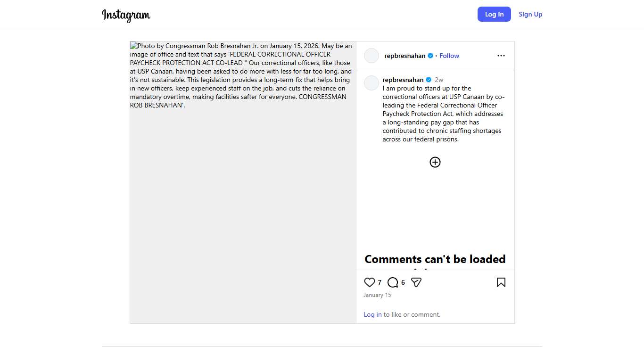Viewport: 644px width, 362px height.
Task: Load more comments with plus circle
Action: click(435, 162)
